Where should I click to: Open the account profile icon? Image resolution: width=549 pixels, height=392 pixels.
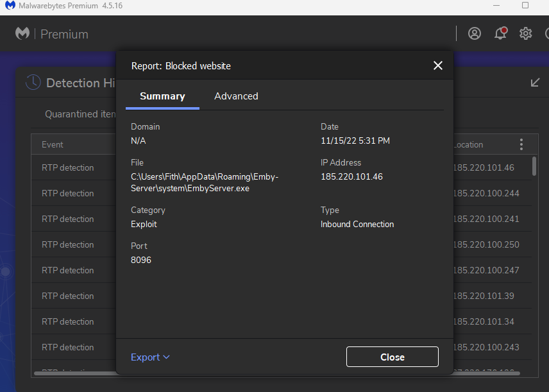click(475, 33)
